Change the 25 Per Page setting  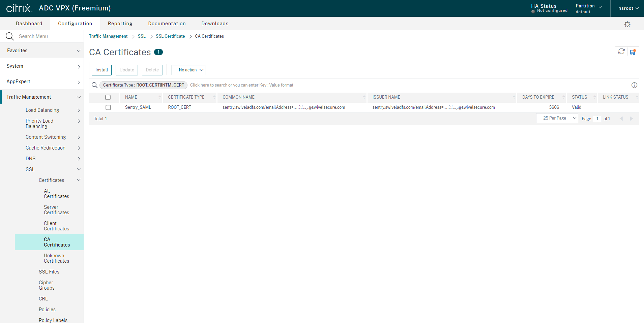pos(557,118)
